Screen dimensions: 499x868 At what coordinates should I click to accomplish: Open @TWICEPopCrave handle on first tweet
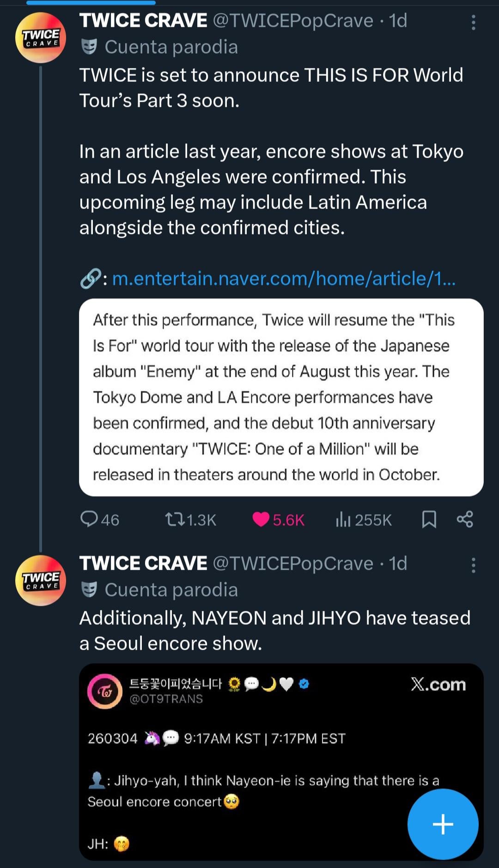(x=293, y=21)
